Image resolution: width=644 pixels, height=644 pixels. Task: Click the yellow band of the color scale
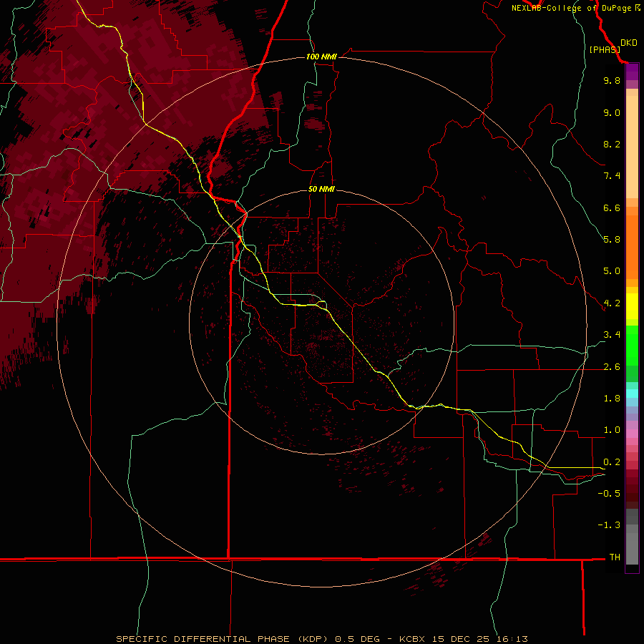632,306
